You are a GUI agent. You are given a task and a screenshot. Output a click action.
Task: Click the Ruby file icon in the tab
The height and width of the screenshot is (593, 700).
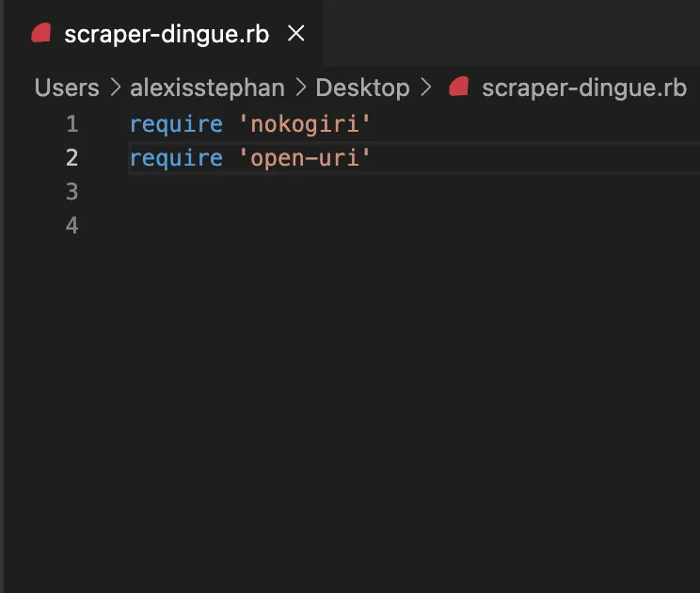pyautogui.click(x=41, y=34)
